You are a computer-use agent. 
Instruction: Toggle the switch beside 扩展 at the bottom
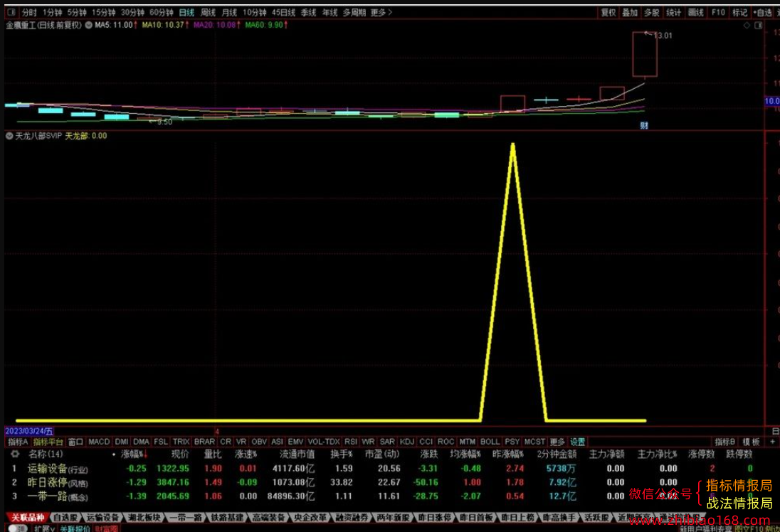(x=19, y=528)
